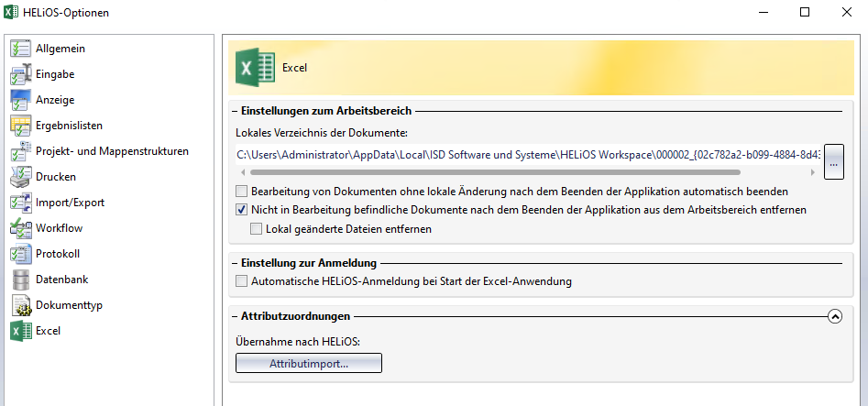Viewport: 868px width, 406px height.
Task: Click the horizontal scrollbar of path field
Action: click(x=495, y=172)
